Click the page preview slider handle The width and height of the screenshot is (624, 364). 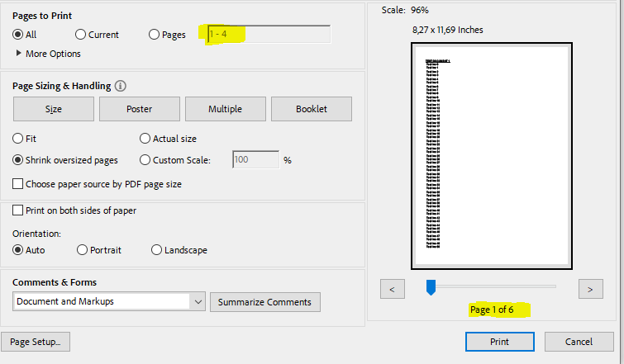(x=431, y=286)
